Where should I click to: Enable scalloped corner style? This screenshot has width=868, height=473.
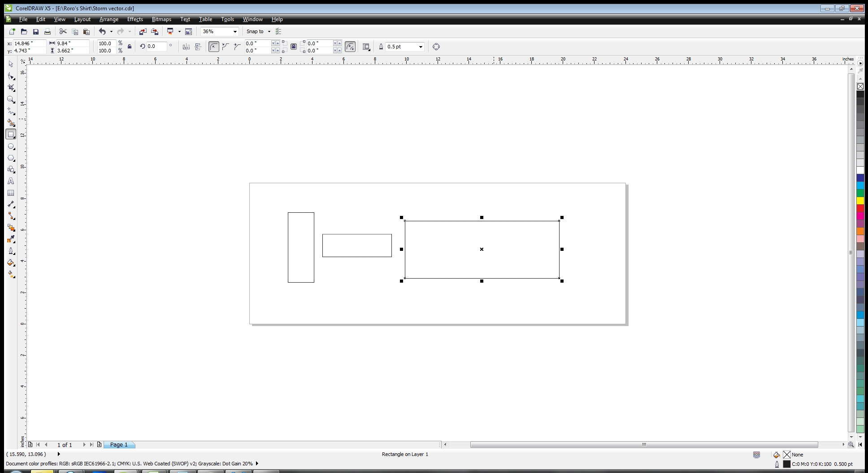[x=226, y=47]
